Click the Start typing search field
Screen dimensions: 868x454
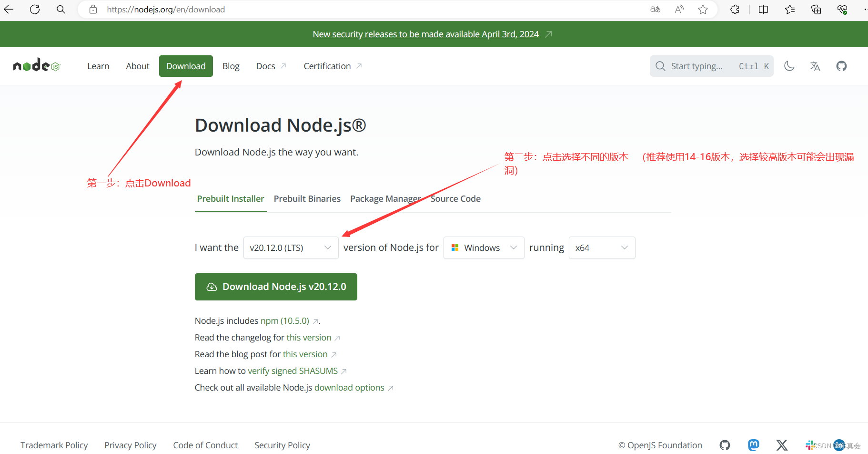pyautogui.click(x=712, y=66)
